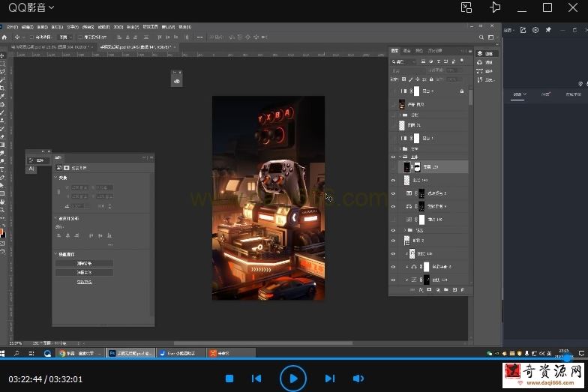Skip to next video in QQ Player
Screen dimensions: 588x392
[x=330, y=379]
